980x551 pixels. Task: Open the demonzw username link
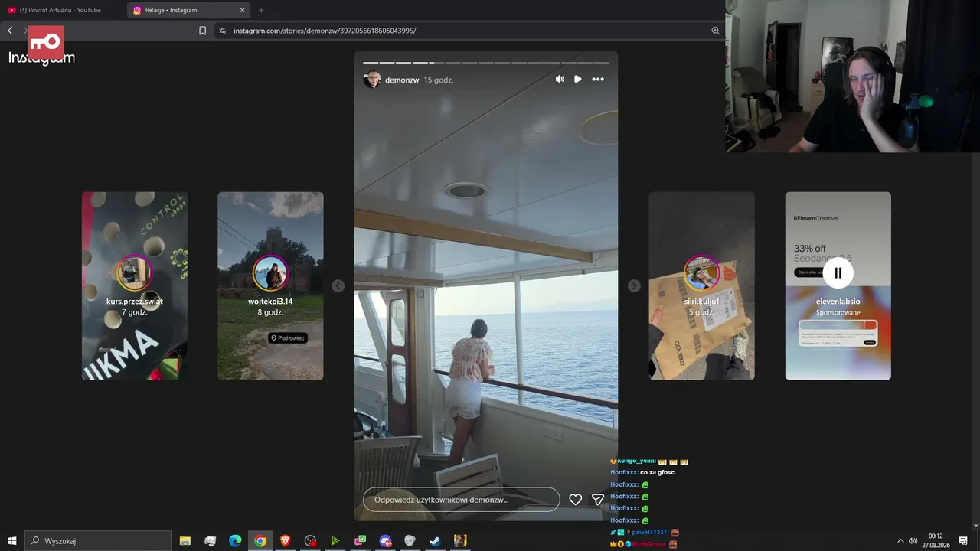402,80
